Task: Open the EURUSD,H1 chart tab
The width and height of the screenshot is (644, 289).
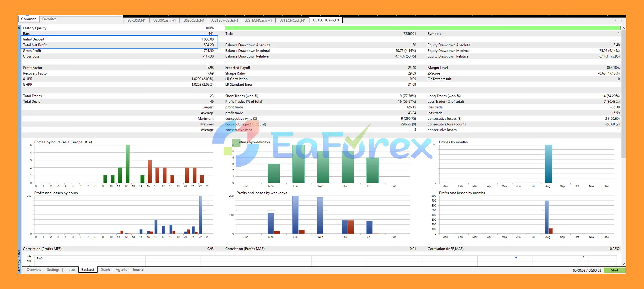Action: tap(136, 20)
